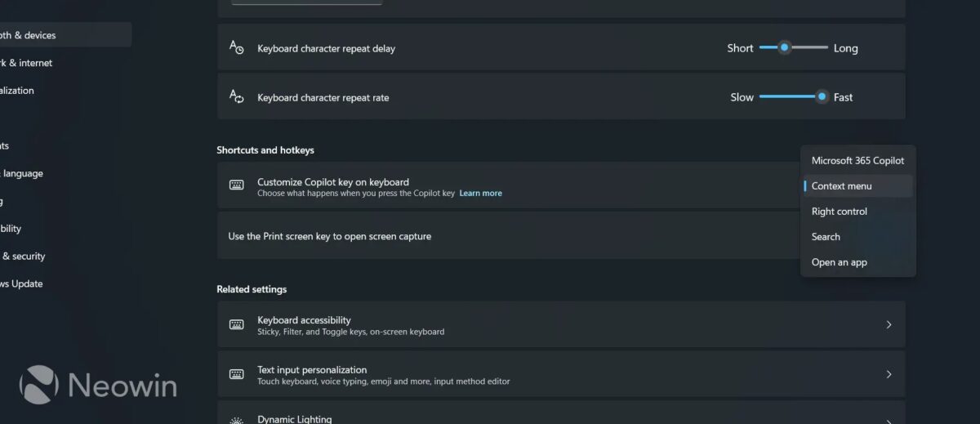Viewport: 980px width, 424px height.
Task: Click the keyboard repeat delay icon
Action: click(x=236, y=47)
